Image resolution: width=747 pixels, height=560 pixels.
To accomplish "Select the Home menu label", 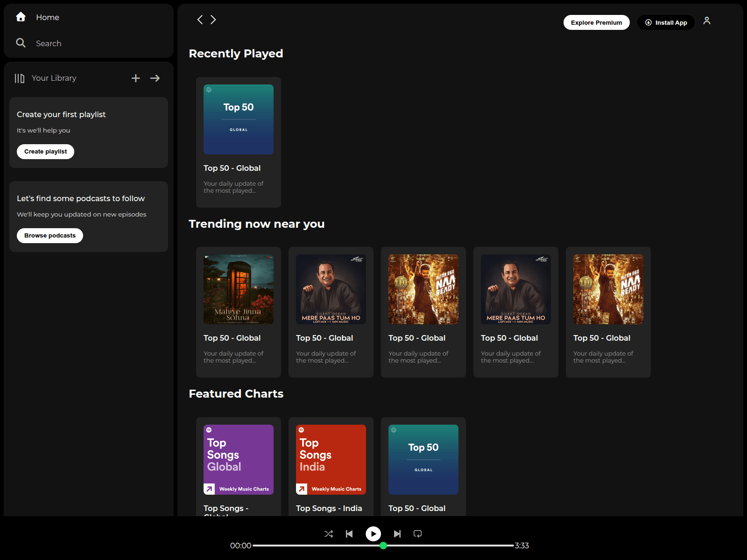I will [x=48, y=17].
